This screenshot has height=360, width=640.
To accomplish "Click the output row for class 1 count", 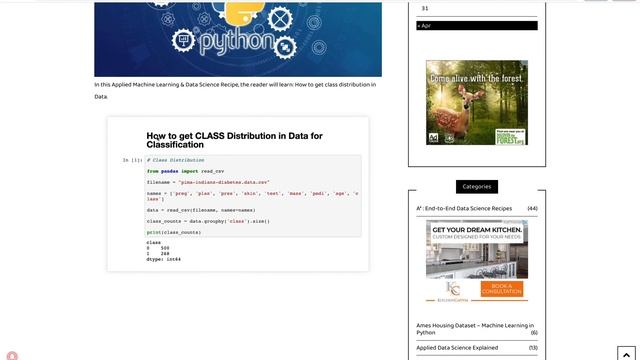I will coord(158,254).
